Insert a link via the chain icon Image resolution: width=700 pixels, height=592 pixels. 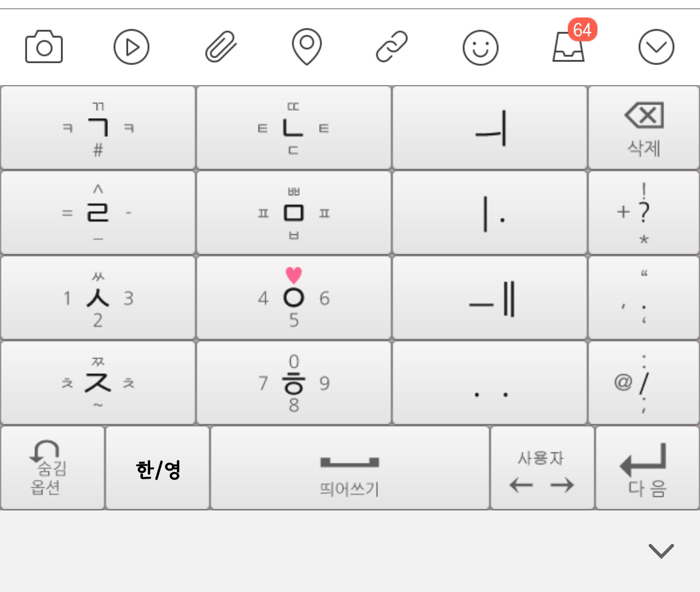coord(392,47)
